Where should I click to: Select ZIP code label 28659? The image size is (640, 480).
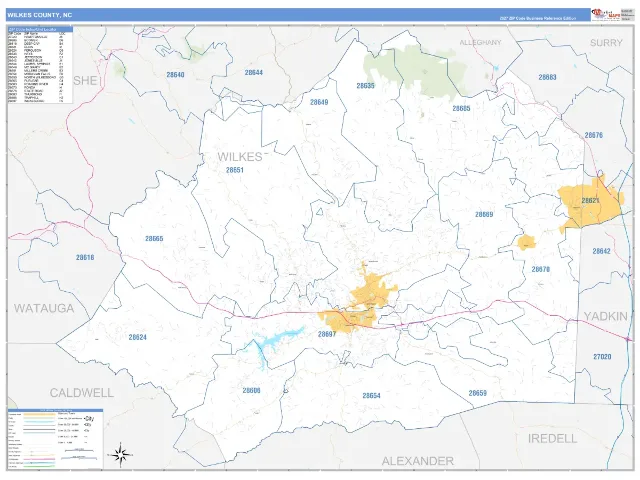tap(478, 393)
